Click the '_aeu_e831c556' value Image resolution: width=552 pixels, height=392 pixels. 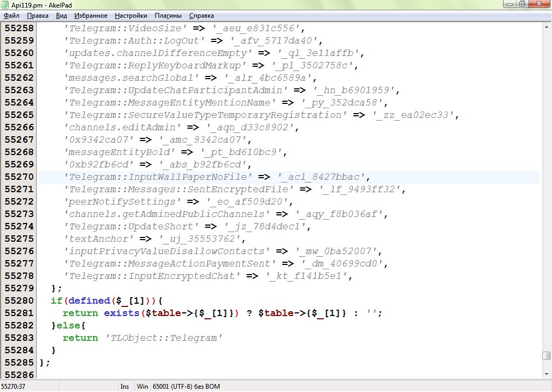click(255, 28)
